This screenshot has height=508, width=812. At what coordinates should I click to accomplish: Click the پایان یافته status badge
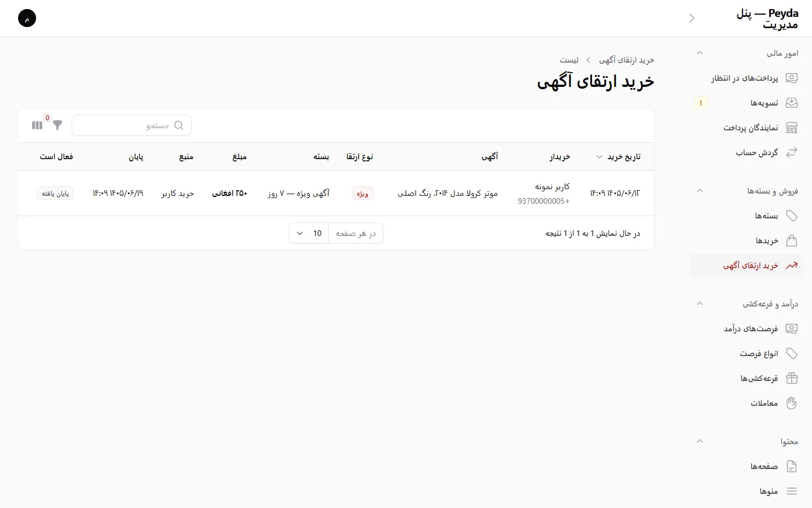tap(55, 194)
